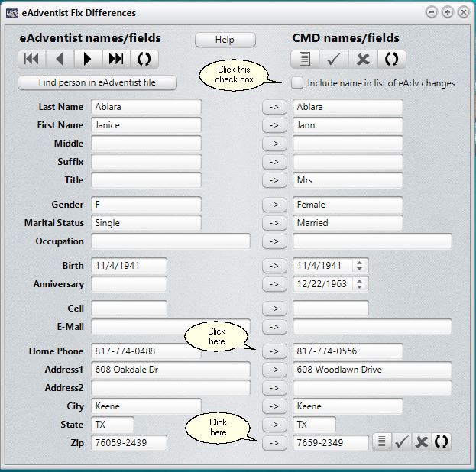The height and width of the screenshot is (472, 476).
Task: Open the bottom list icon beside Zip
Action: (x=382, y=441)
